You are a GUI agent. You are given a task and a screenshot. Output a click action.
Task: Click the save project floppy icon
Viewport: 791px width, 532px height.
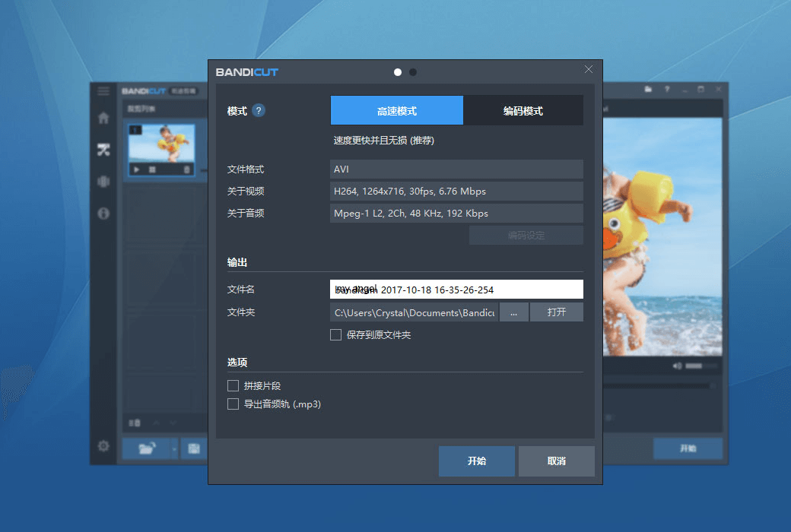[x=194, y=448]
